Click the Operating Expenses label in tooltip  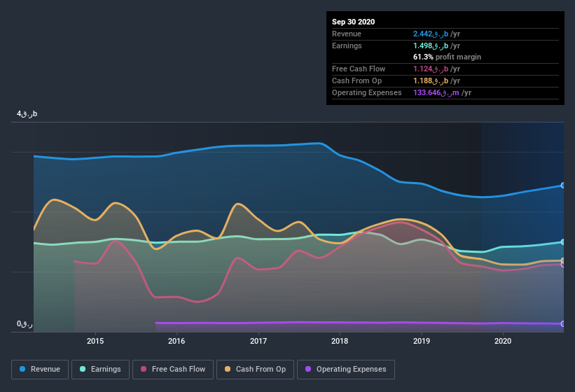click(367, 92)
